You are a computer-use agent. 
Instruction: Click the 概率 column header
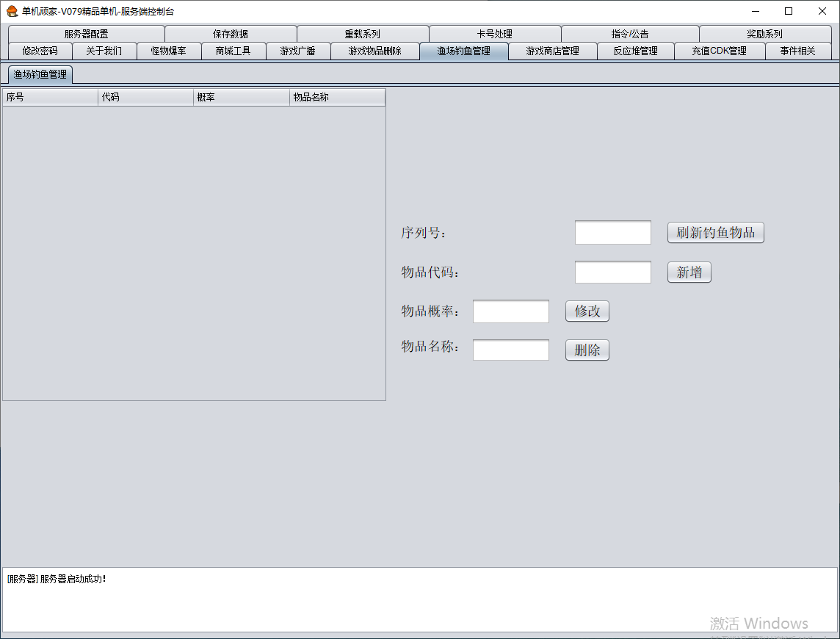241,98
